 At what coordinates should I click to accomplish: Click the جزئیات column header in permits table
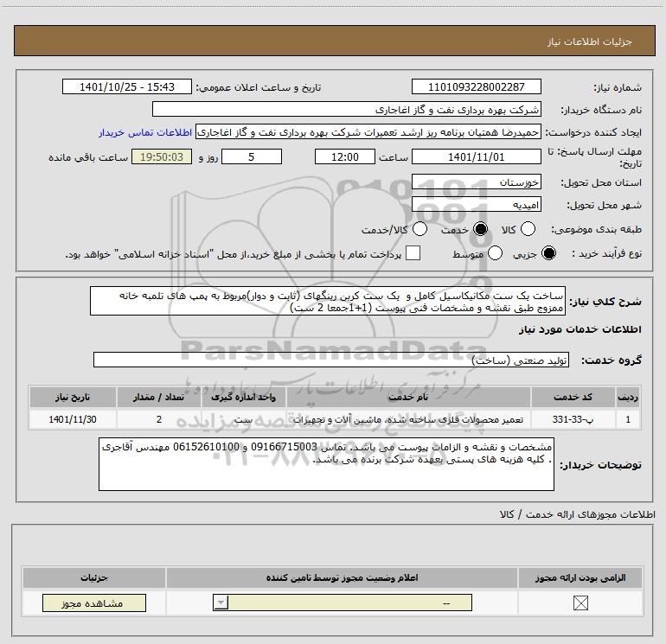click(x=94, y=577)
